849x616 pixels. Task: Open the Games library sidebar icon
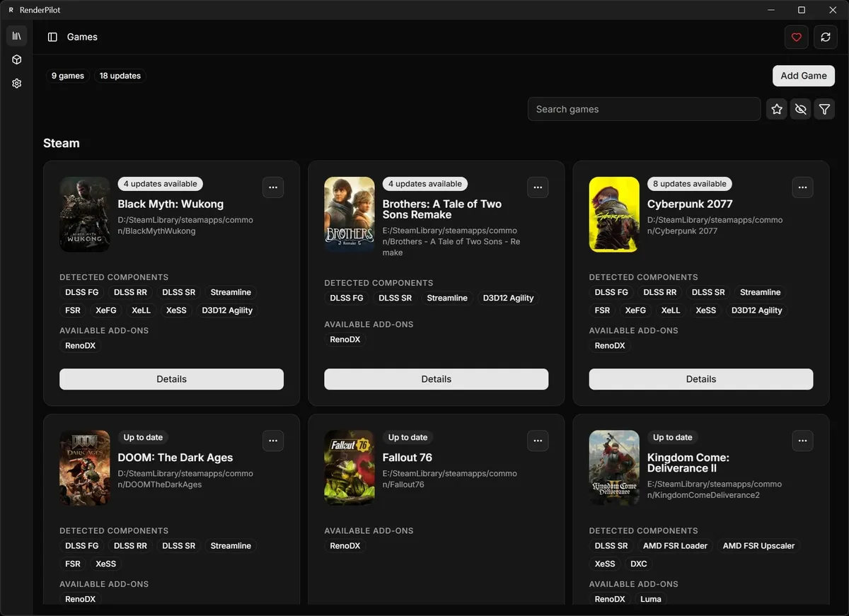point(17,36)
